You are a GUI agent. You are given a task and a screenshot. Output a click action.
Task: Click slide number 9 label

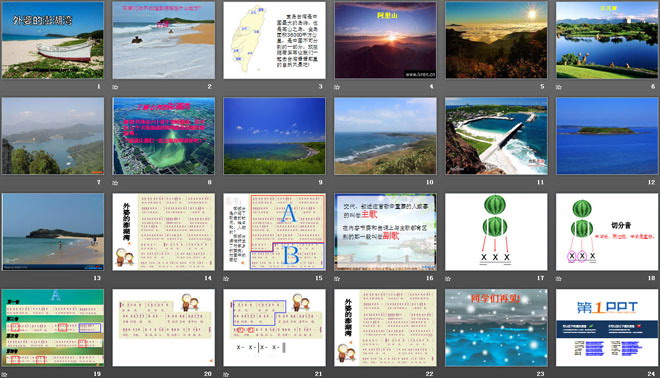320,182
